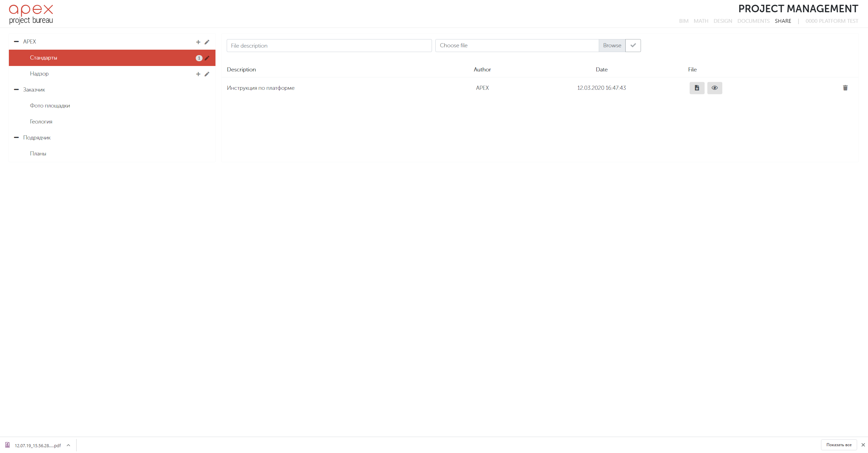Image resolution: width=868 pixels, height=453 pixels.
Task: Click the Показать все button
Action: [x=839, y=445]
